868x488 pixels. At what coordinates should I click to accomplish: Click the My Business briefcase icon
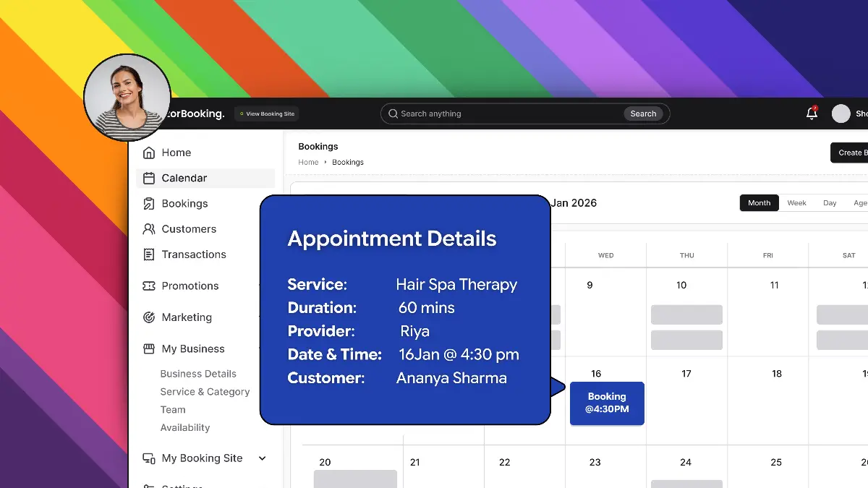point(150,348)
